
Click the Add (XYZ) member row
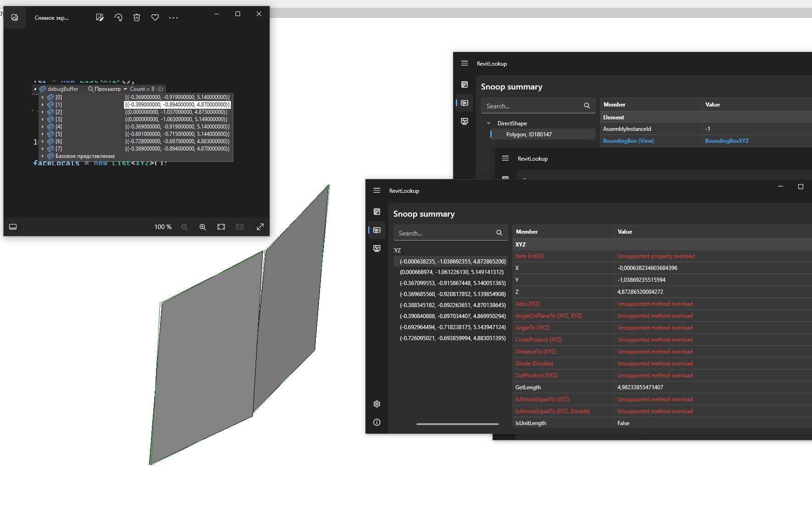tap(662, 304)
